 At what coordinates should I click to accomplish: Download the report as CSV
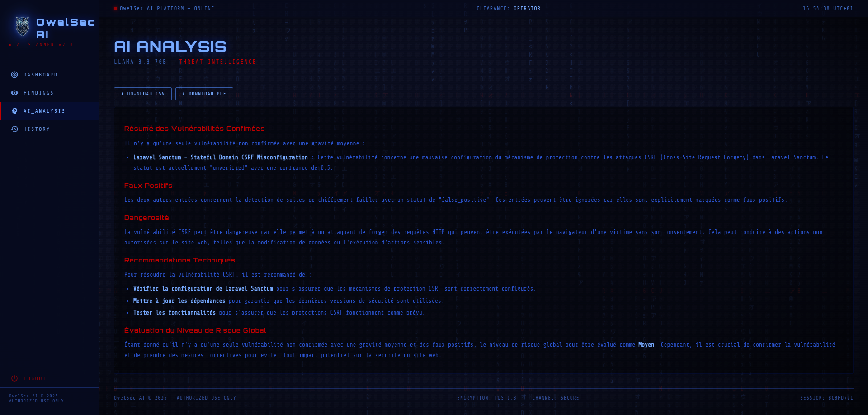[x=143, y=94]
